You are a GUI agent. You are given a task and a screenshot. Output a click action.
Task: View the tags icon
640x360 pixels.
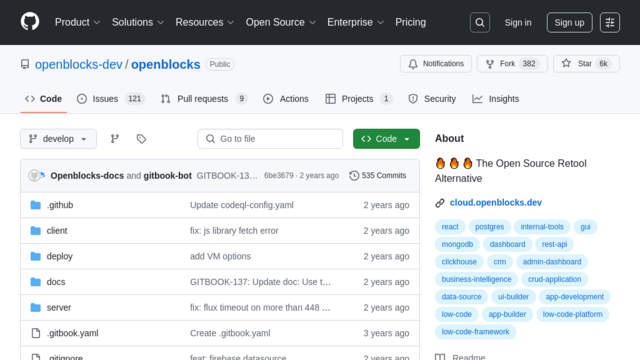pyautogui.click(x=141, y=139)
